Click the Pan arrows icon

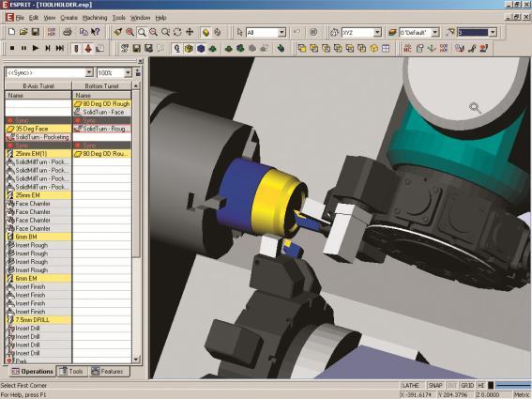[x=190, y=32]
